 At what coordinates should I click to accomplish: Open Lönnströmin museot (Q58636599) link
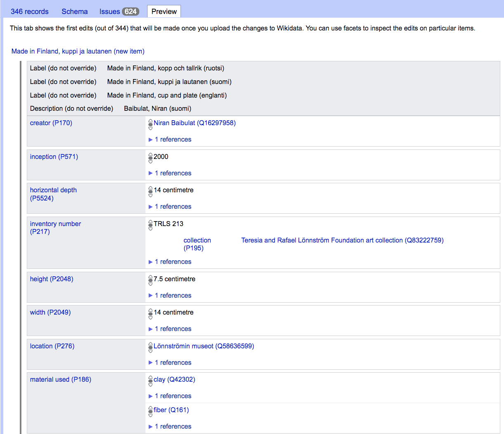(204, 346)
